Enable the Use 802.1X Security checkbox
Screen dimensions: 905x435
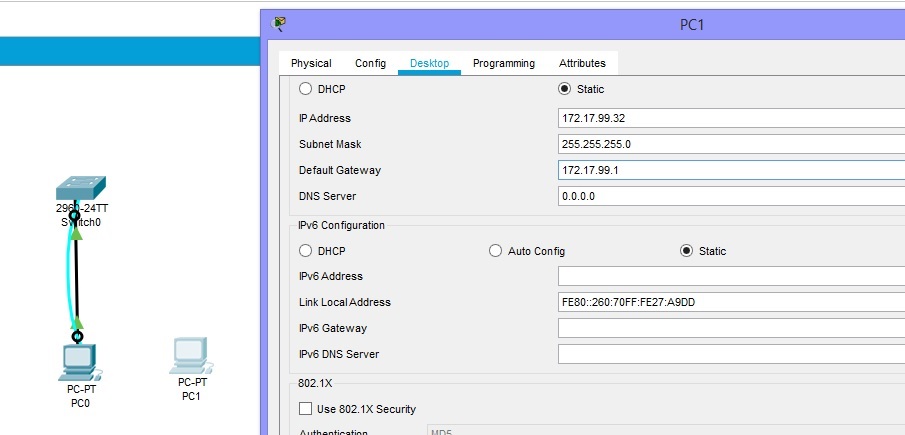point(306,408)
